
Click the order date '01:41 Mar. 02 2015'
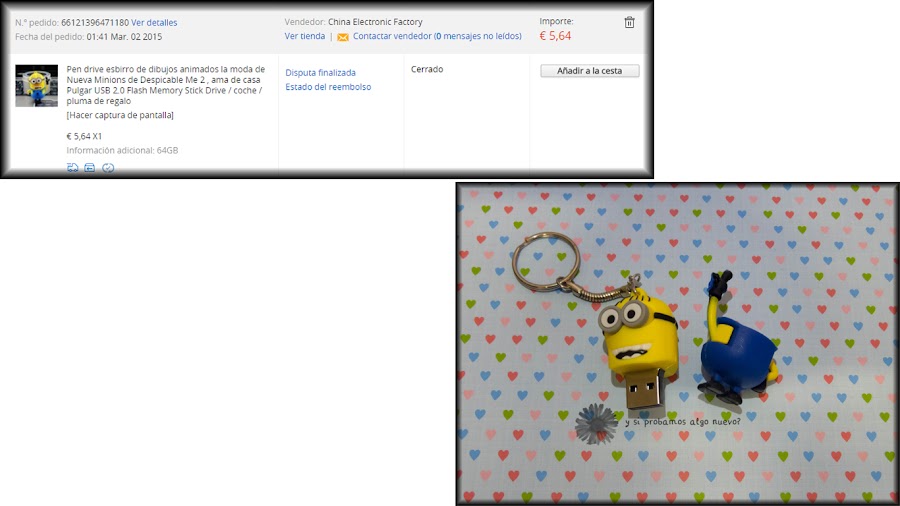click(124, 37)
